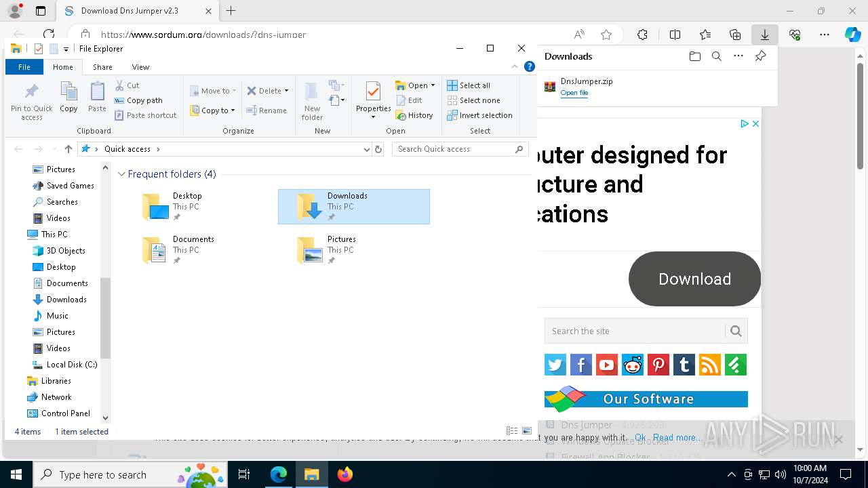Open a new browser tab

click(231, 11)
